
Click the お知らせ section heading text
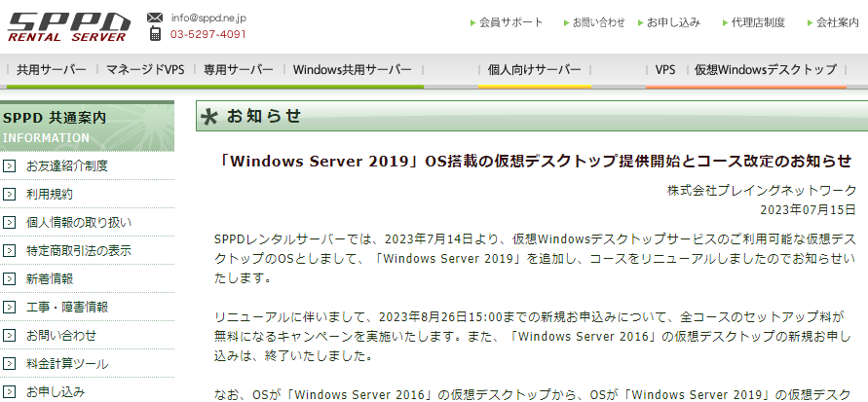coord(263,116)
